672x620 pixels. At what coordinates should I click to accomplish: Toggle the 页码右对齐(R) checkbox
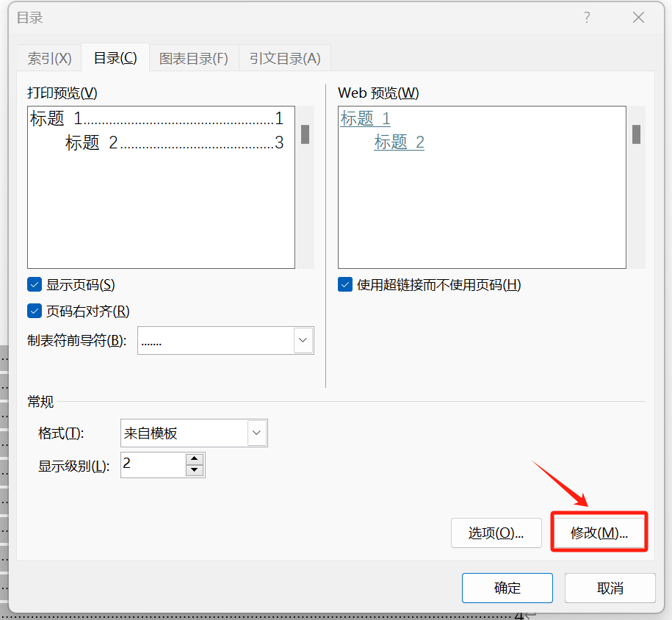pos(35,311)
